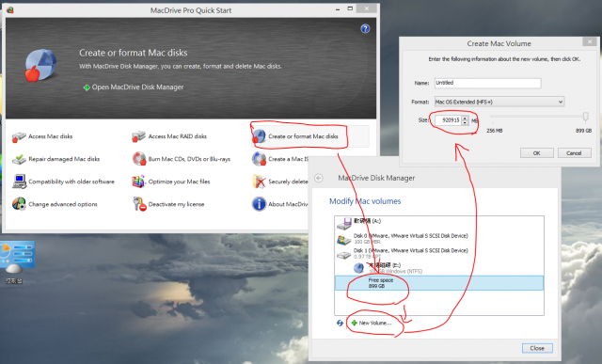
Task: Click the Open MacDrive Disk Manager link
Action: pos(138,87)
